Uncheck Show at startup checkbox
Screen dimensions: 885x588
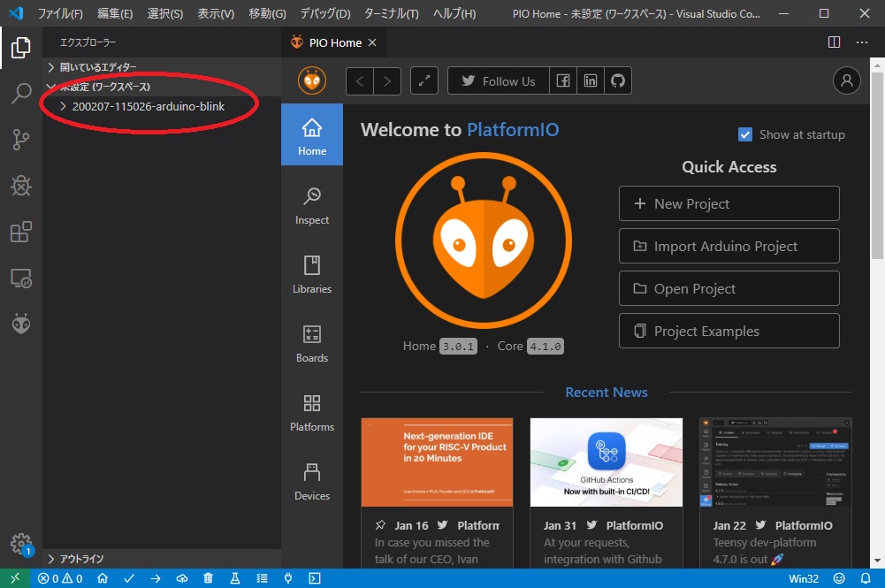click(x=745, y=135)
